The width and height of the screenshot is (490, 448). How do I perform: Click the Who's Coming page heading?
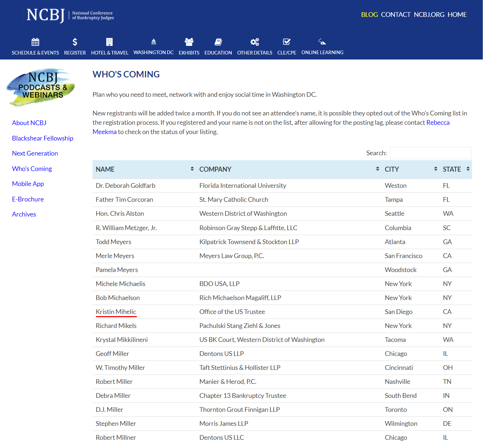(126, 74)
